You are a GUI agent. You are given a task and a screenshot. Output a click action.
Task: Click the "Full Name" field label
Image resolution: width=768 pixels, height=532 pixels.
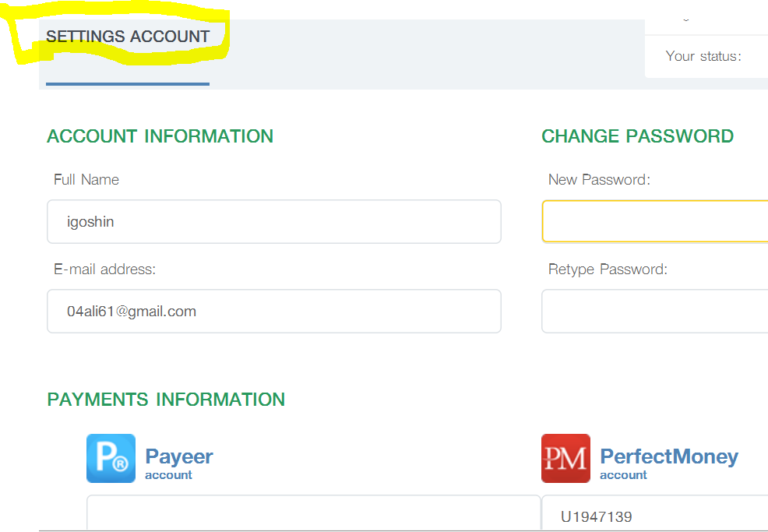[86, 180]
